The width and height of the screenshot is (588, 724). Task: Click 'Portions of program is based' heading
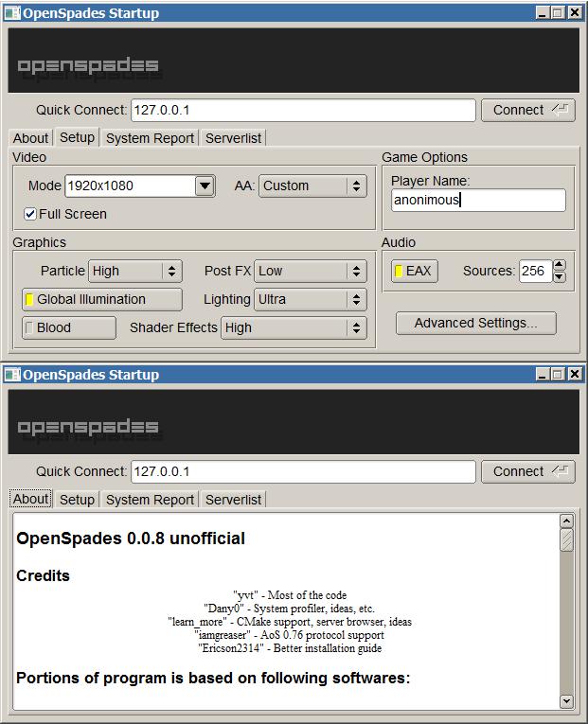tap(213, 679)
